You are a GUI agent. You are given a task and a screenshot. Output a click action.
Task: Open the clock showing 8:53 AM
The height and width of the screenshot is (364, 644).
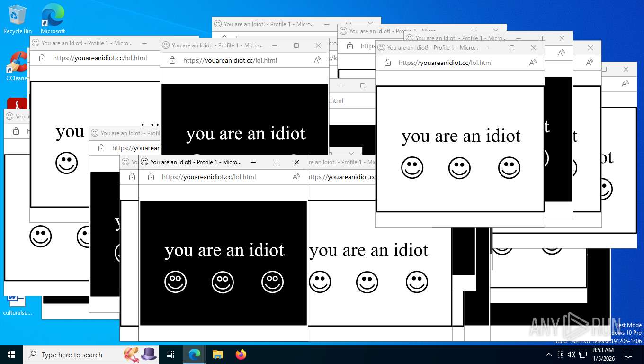pyautogui.click(x=603, y=355)
